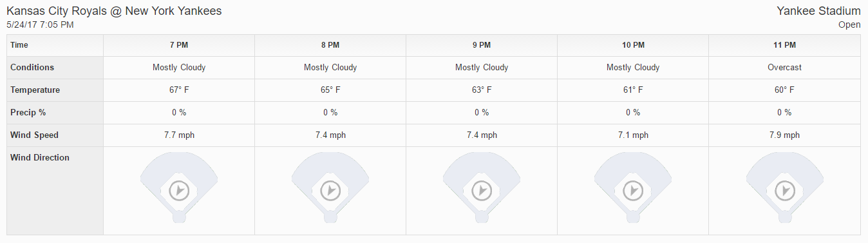
Task: Click the Yankee Stadium venue name
Action: [818, 11]
